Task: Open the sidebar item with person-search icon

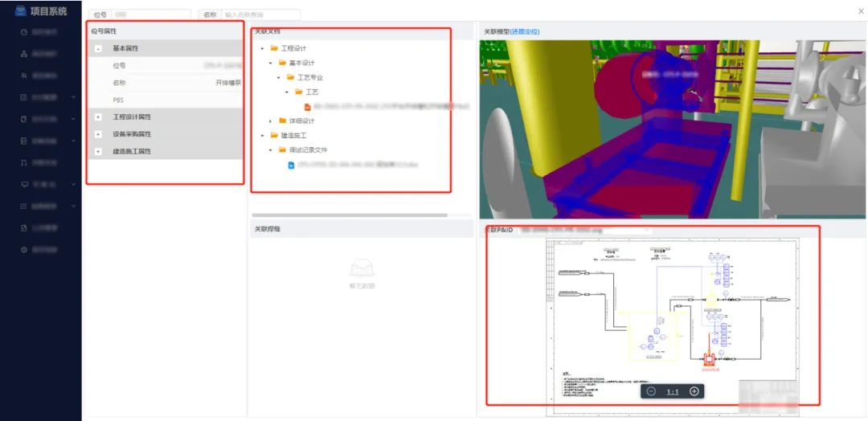Action: click(x=24, y=76)
